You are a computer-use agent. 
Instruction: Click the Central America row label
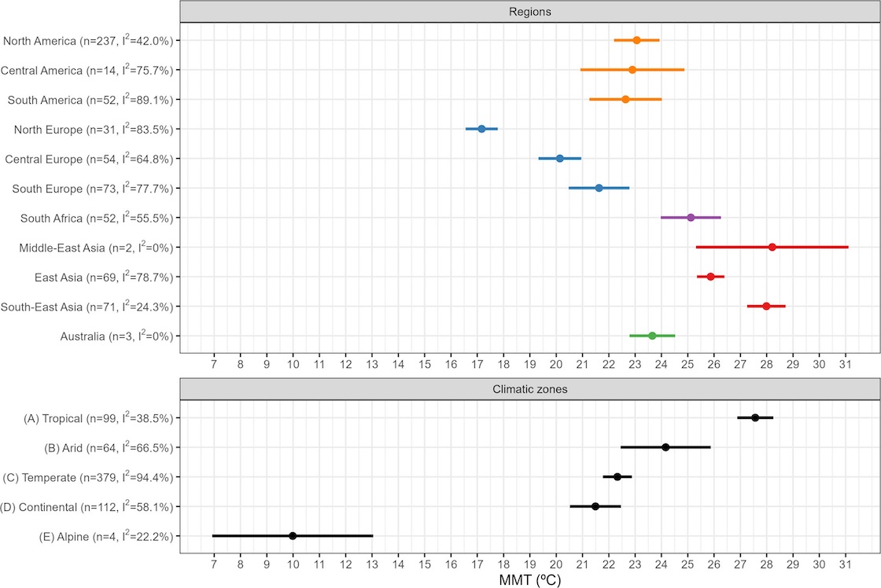(87, 70)
